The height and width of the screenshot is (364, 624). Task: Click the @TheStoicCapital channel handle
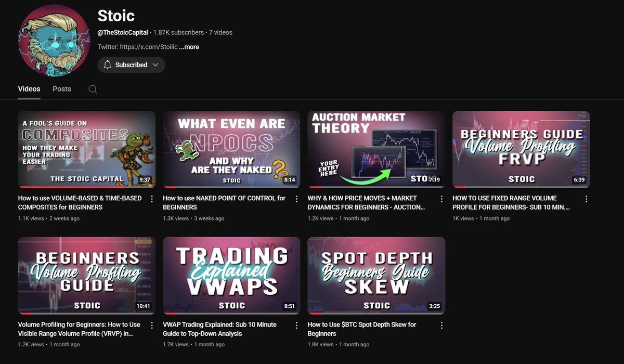(x=123, y=32)
